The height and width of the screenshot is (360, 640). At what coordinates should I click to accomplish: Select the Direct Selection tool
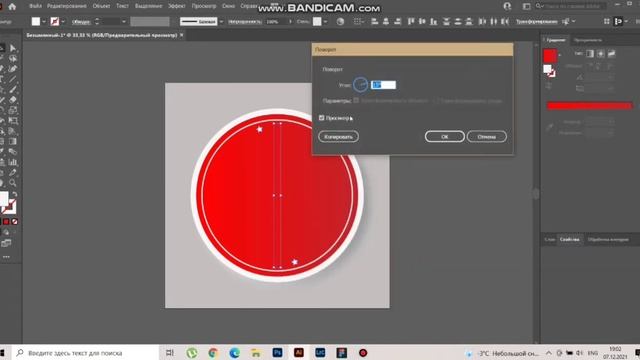pos(13,48)
